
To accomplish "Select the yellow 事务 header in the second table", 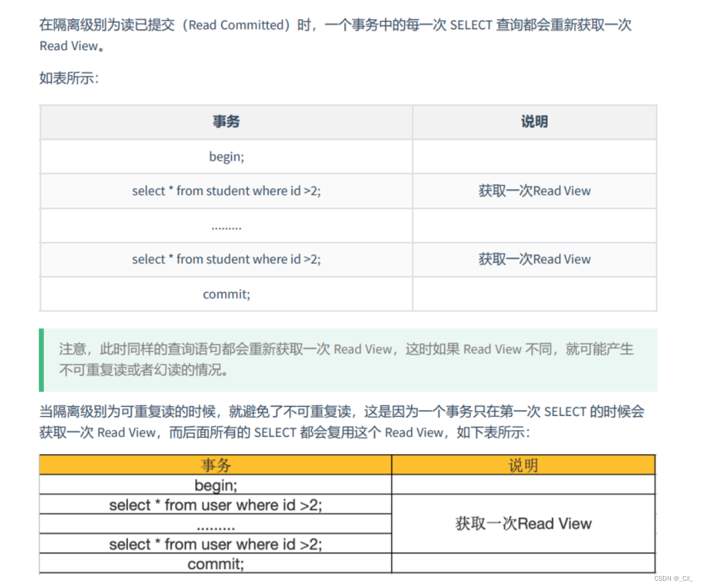I will [215, 465].
